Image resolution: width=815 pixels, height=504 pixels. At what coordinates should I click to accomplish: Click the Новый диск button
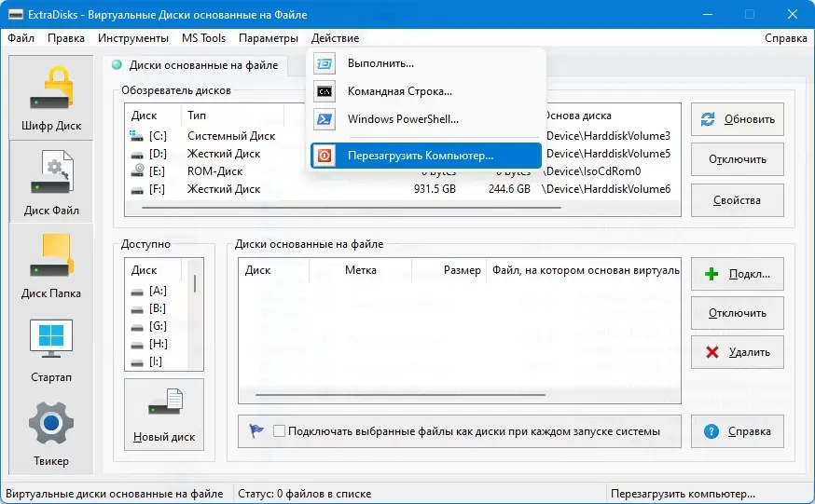(x=164, y=415)
